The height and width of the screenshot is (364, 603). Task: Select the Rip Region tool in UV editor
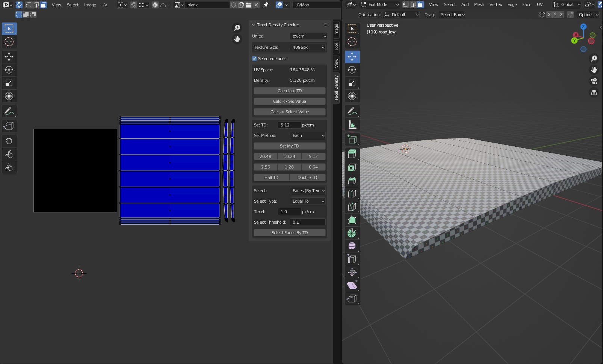pyautogui.click(x=9, y=126)
